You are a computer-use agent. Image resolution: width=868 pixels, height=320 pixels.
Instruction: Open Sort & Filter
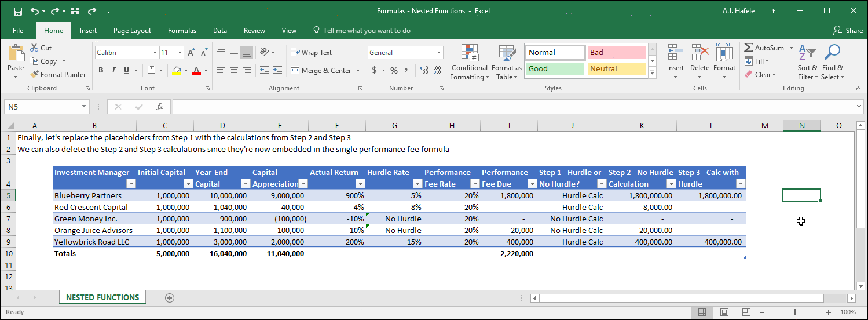pos(807,63)
